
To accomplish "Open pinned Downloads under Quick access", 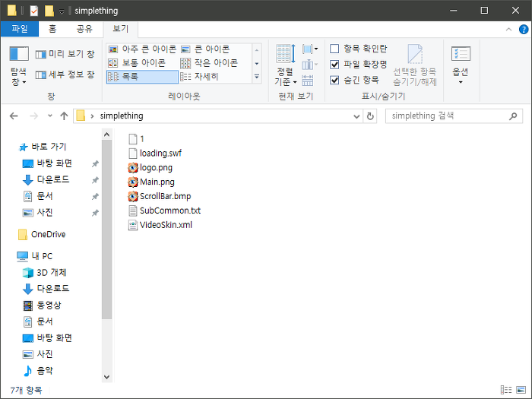I will [46, 179].
